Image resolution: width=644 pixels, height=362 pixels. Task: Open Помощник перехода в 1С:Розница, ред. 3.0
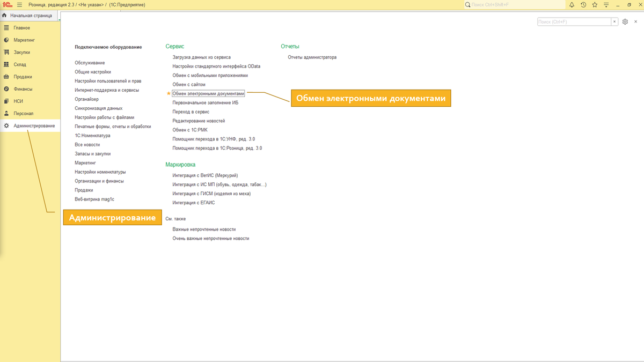[x=217, y=148]
